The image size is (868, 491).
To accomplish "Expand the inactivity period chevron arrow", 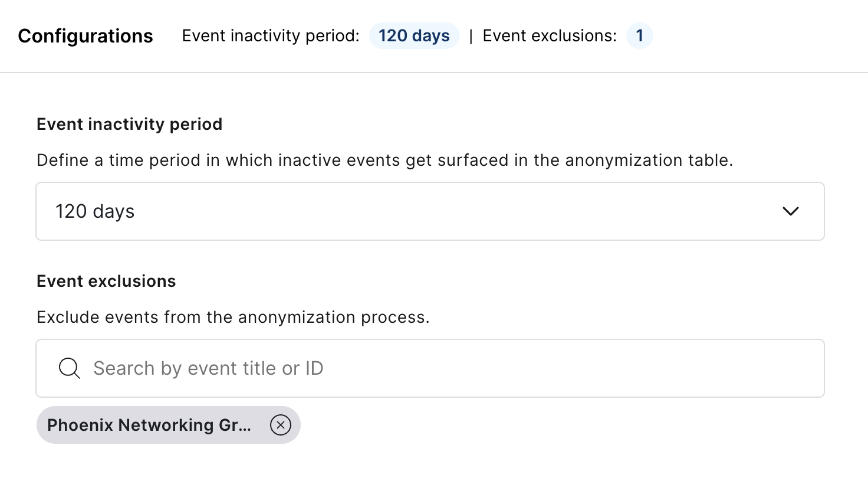I will pos(790,211).
